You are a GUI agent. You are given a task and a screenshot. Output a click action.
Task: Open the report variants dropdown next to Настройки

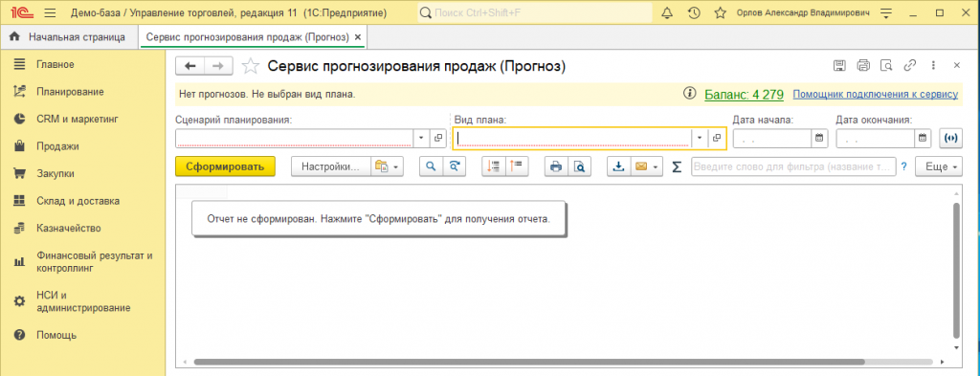[x=388, y=166]
